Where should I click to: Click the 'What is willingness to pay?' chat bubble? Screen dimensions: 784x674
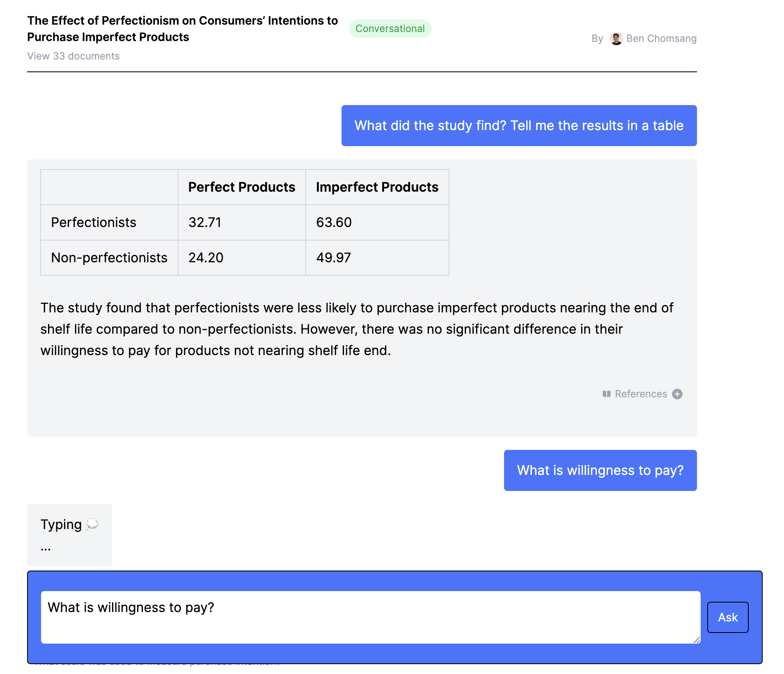click(601, 470)
